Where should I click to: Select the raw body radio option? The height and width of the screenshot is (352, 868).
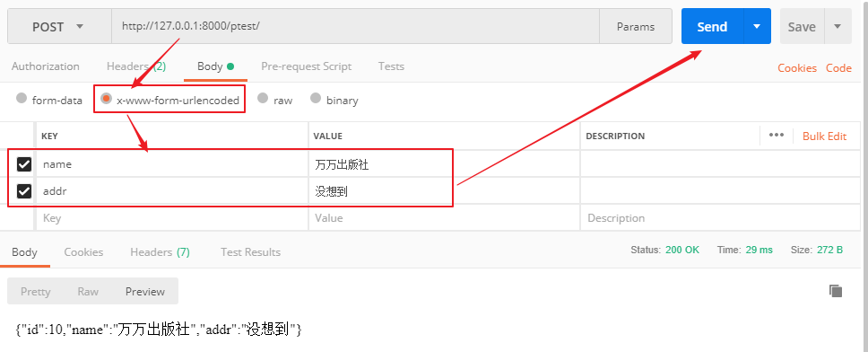(263, 98)
